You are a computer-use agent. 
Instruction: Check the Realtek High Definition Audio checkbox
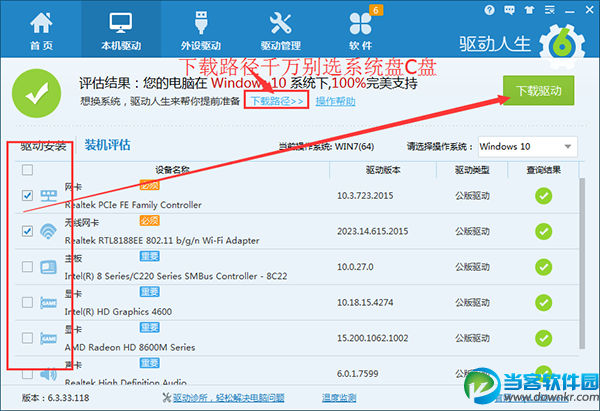click(27, 374)
